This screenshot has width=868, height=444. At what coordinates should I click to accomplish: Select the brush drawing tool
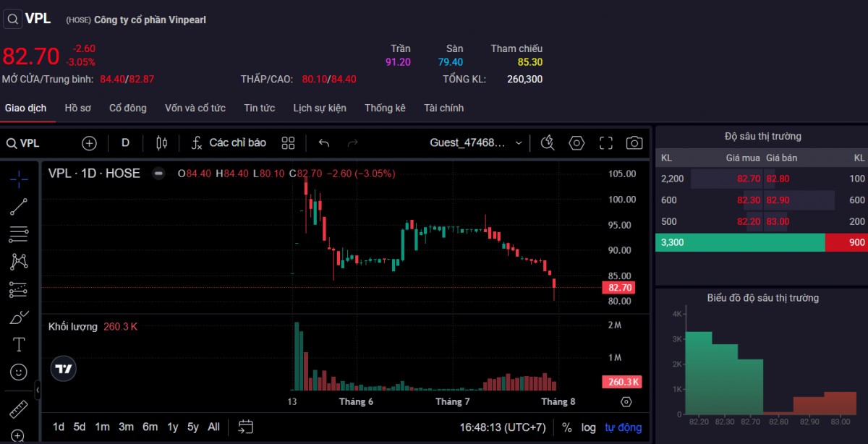coord(19,317)
